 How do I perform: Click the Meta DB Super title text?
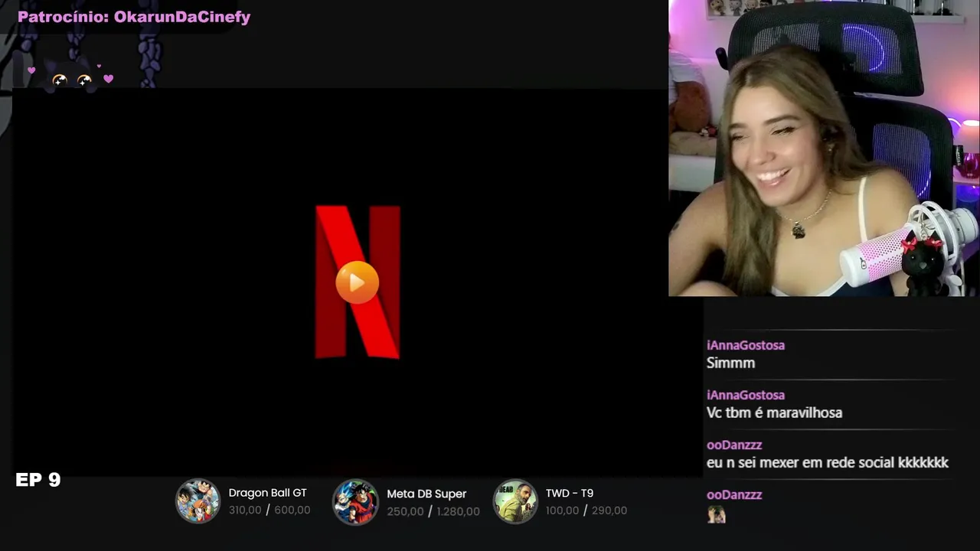(426, 494)
